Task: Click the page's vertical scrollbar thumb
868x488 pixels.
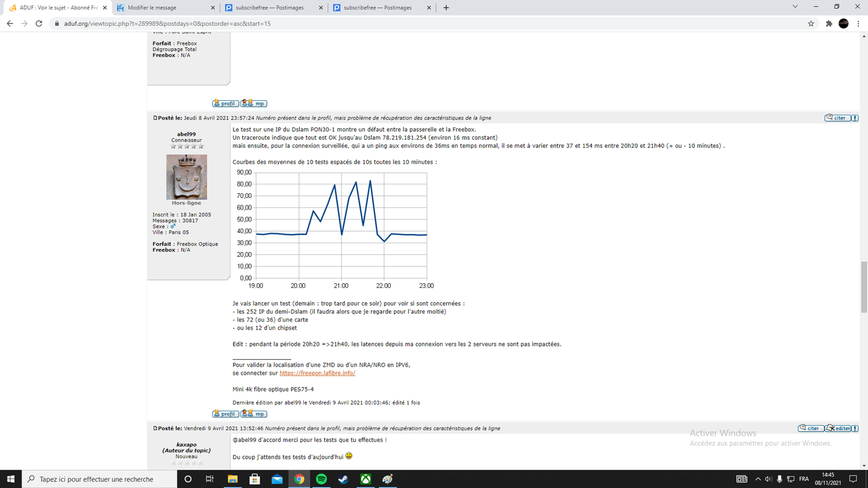Action: pos(863,287)
